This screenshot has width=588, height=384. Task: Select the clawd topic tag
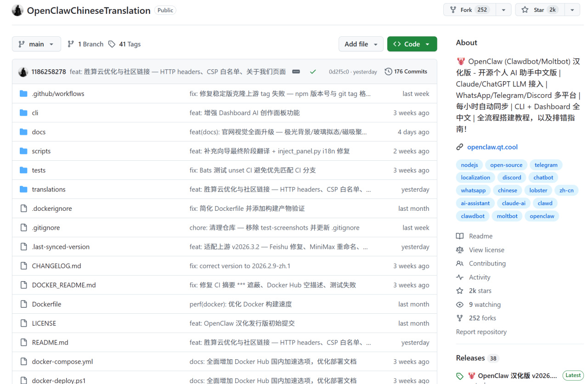(545, 203)
